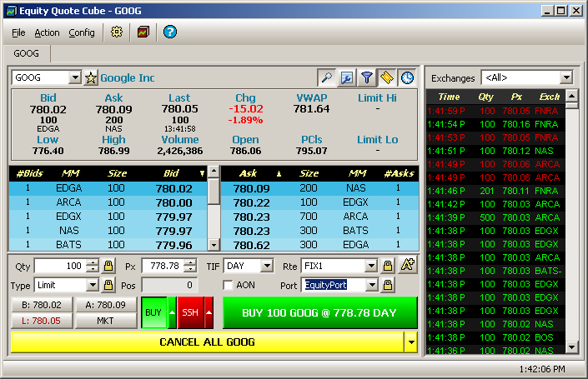Image resolution: width=588 pixels, height=379 pixels.
Task: Sort by the Ask column header
Action: pyautogui.click(x=249, y=173)
